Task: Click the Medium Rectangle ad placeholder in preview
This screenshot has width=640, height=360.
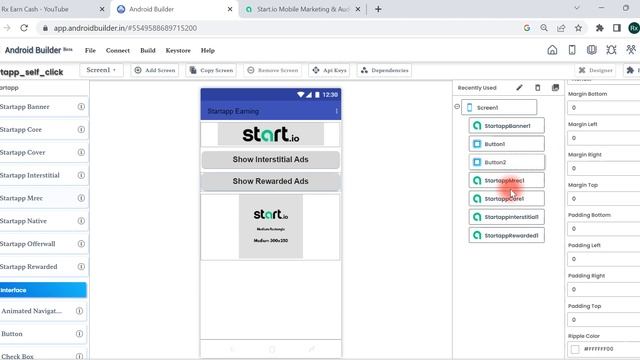Action: tap(271, 227)
